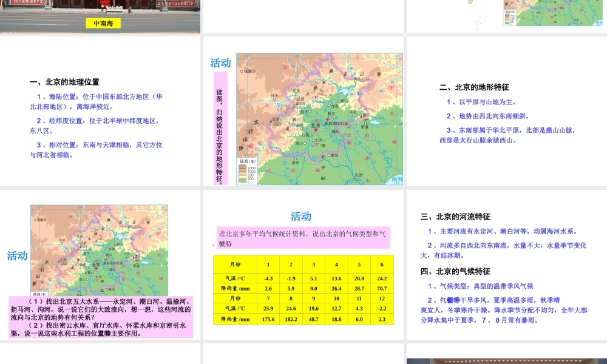607x364 pixels.
Task: Click the 活动 title above the climate table
Action: [300, 217]
